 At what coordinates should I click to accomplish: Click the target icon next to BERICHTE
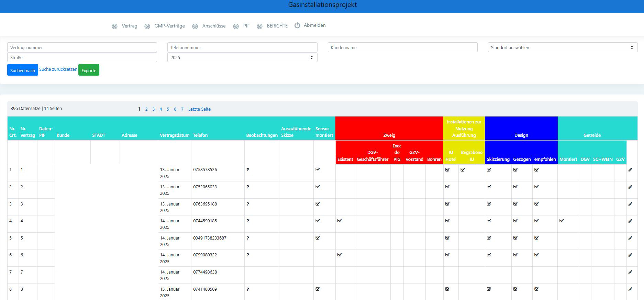pyautogui.click(x=260, y=26)
